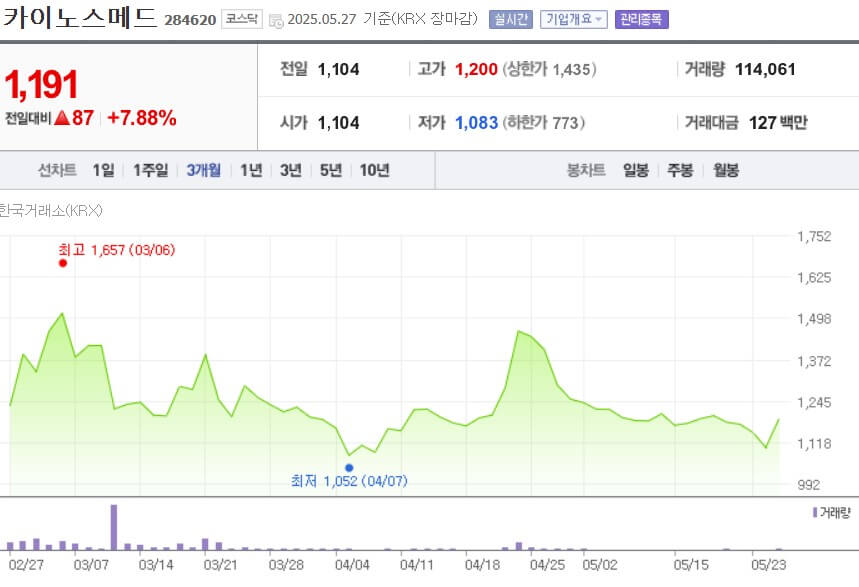Image resolution: width=859 pixels, height=587 pixels.
Task: Click the stock code 284620
Action: pos(190,17)
